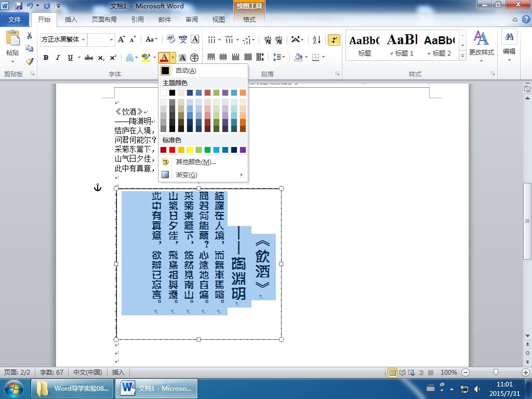Image resolution: width=532 pixels, height=399 pixels.
Task: Toggle Underline formatting
Action: tap(70, 58)
